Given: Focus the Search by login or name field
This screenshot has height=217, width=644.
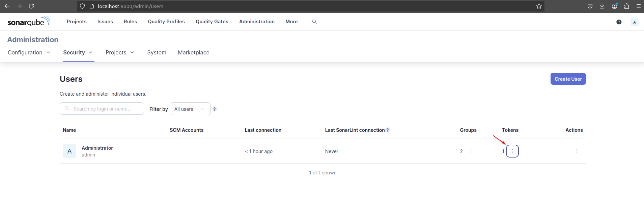Looking at the screenshot, I should coord(102,108).
